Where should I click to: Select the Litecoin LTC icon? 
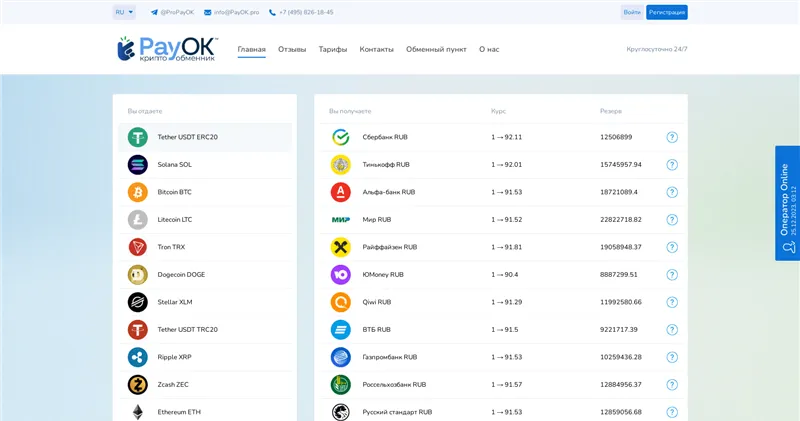point(138,220)
